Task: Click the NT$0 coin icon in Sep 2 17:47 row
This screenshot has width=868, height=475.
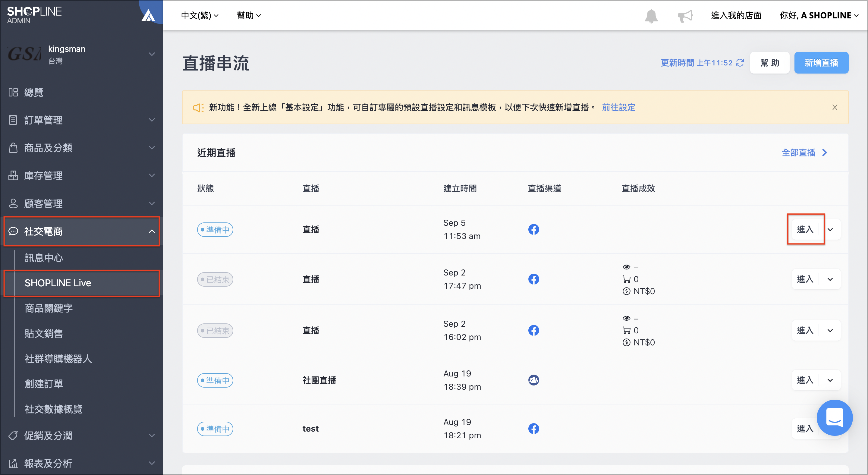Action: (626, 291)
